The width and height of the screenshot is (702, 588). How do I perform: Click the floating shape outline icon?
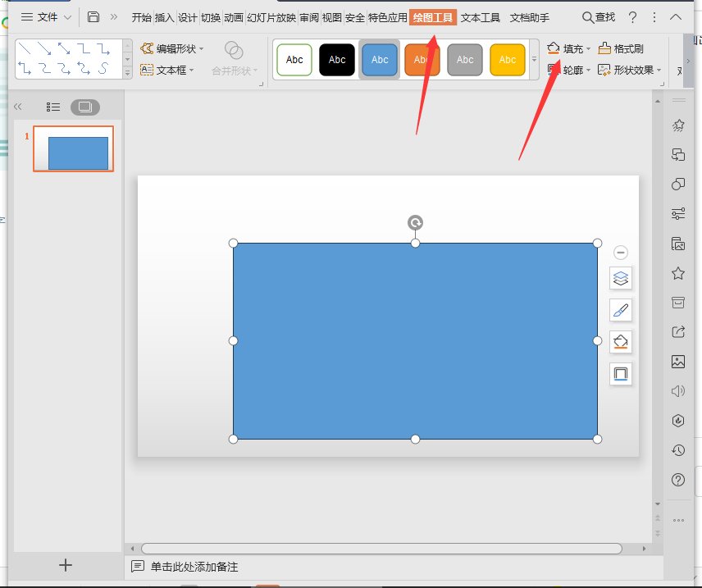click(x=621, y=374)
